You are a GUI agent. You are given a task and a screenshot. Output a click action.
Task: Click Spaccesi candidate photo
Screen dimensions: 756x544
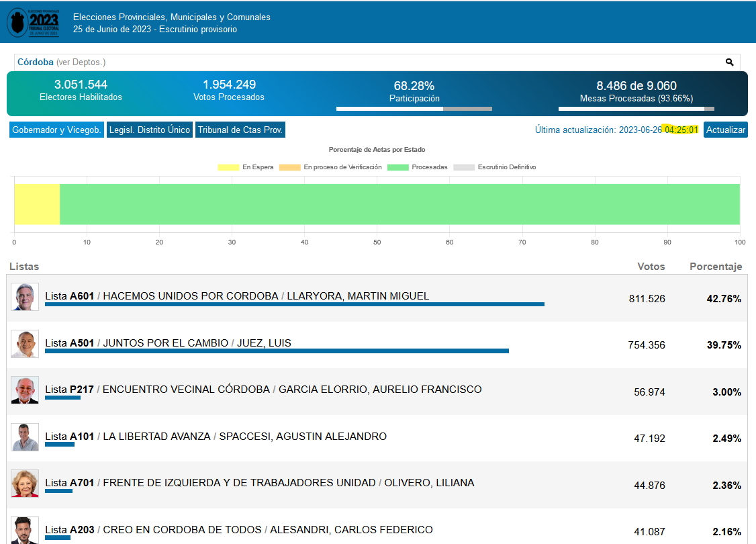point(25,437)
